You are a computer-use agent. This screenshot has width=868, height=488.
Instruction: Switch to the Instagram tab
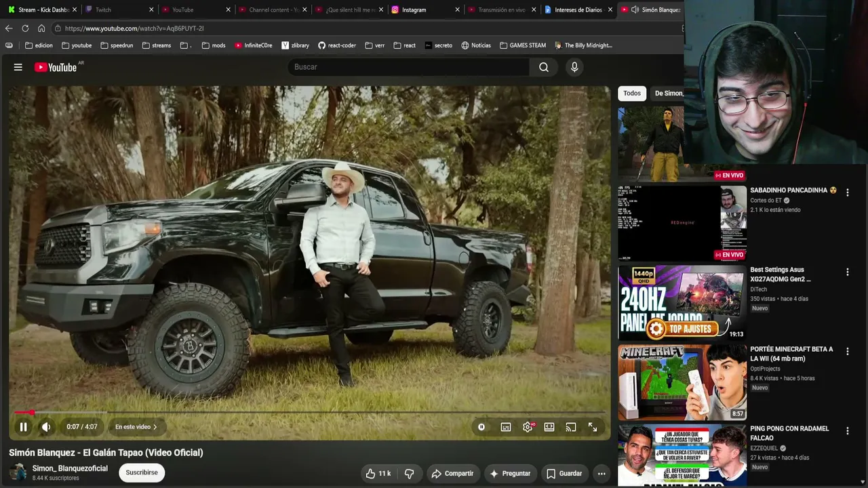[x=426, y=9]
